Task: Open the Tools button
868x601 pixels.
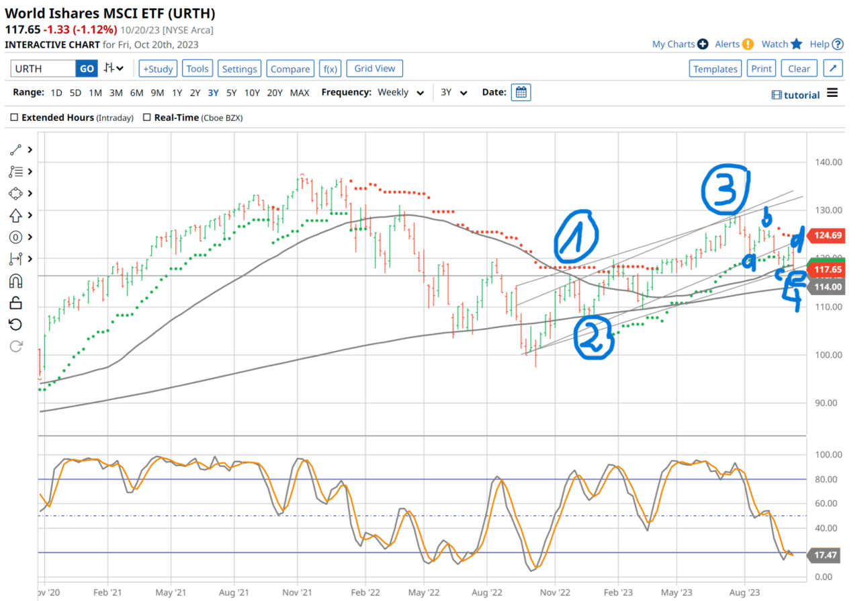Action: point(198,69)
